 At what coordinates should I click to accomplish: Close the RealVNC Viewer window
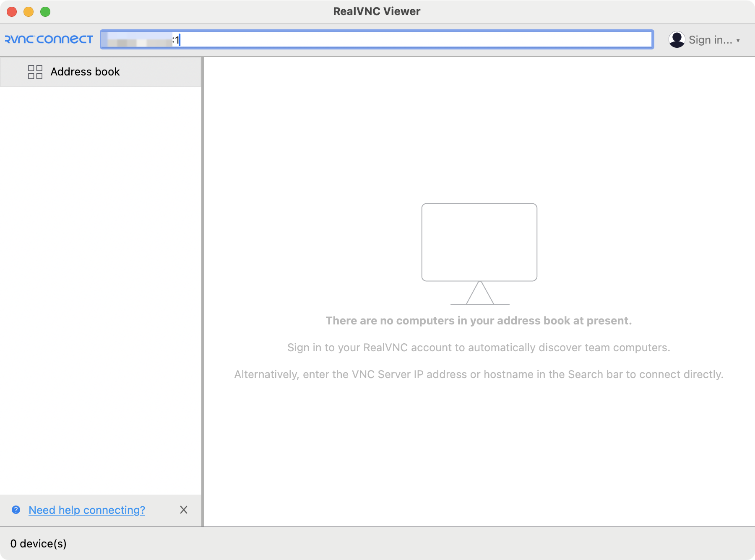coord(12,12)
